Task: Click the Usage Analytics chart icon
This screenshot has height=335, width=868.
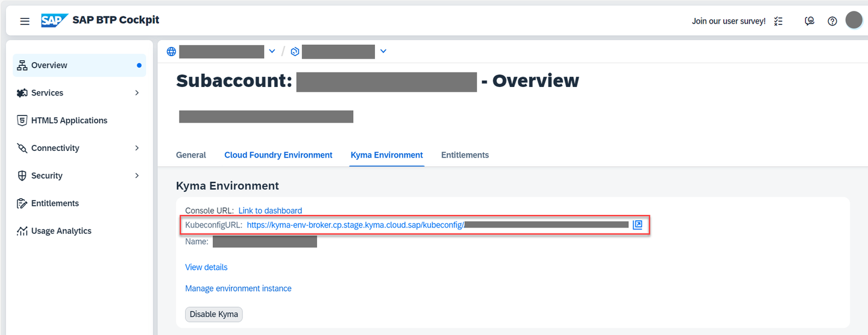Action: 22,231
